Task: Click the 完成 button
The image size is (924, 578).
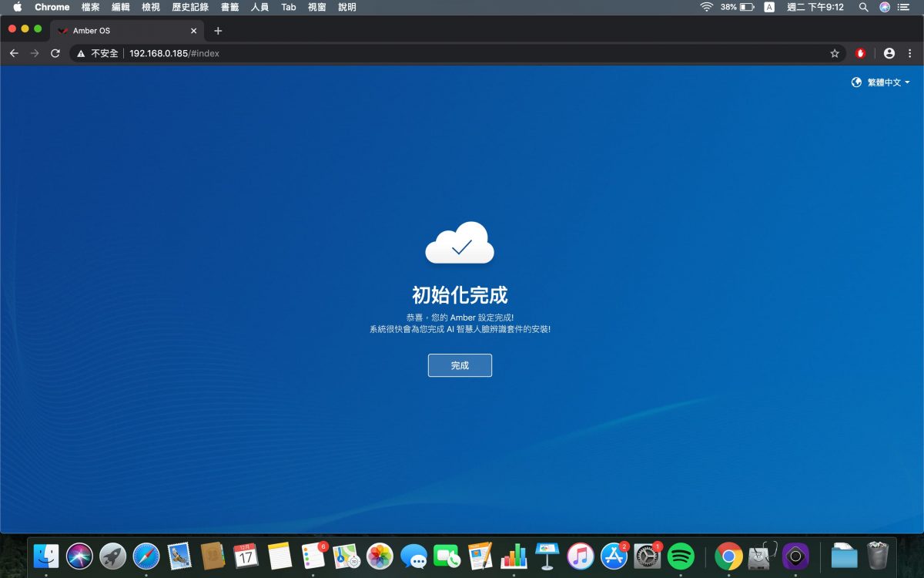Action: (x=460, y=365)
